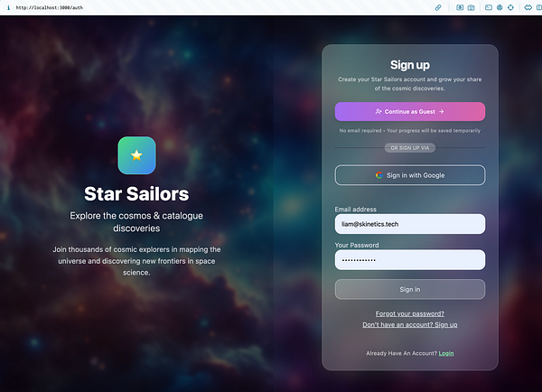Open the terminal console icon in toolbar
This screenshot has height=392, width=542.
pos(489,7)
